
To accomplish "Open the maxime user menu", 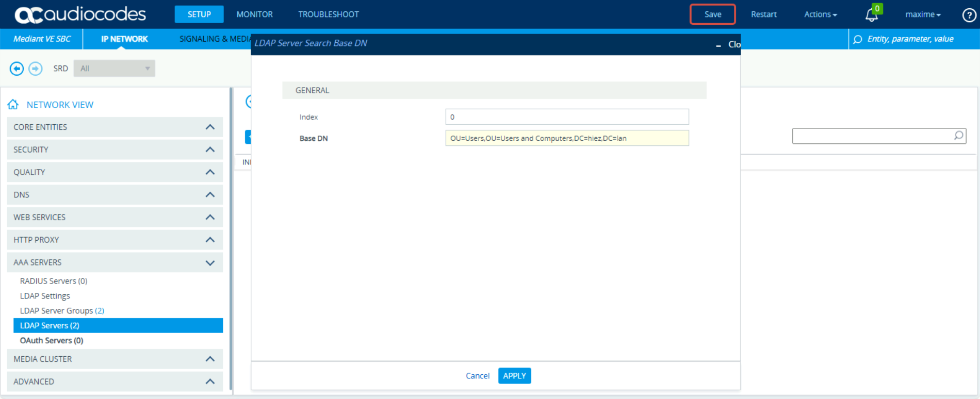I will tap(922, 14).
